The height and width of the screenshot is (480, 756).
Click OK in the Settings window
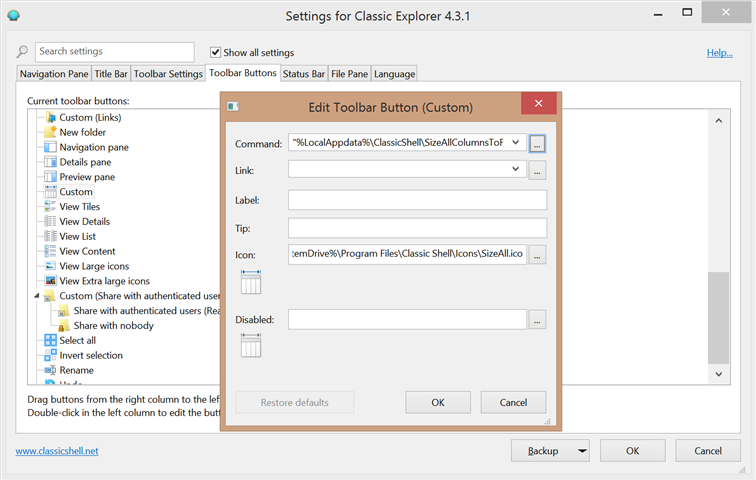click(633, 451)
